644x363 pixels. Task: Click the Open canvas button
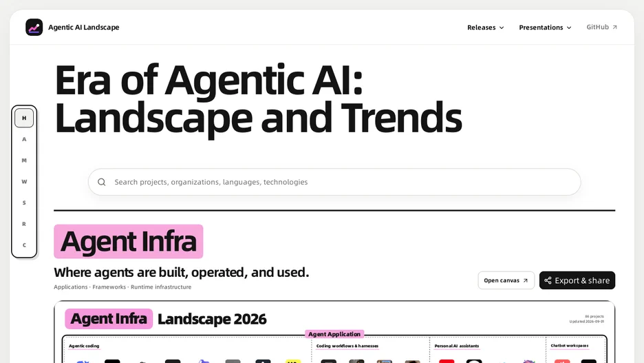[506, 280]
